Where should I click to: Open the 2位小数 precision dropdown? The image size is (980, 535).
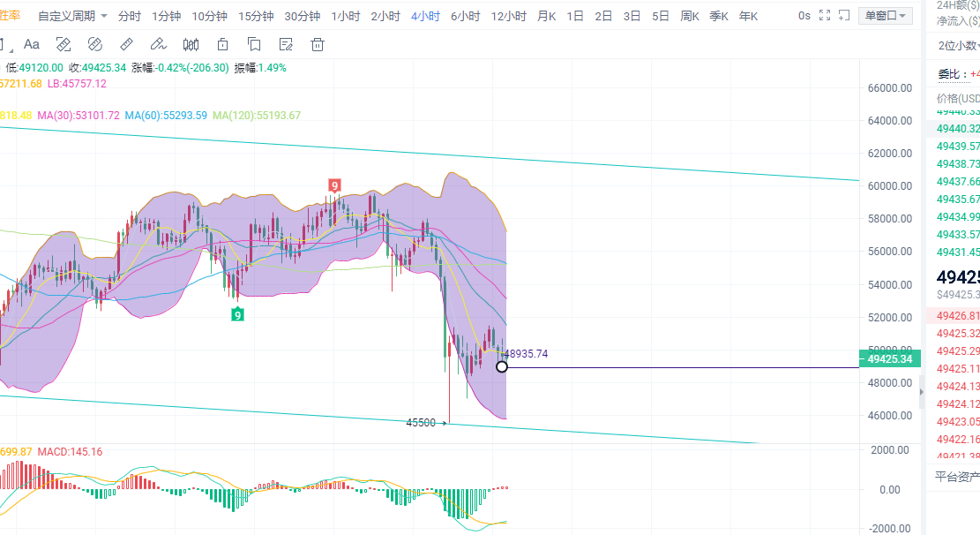coord(959,45)
